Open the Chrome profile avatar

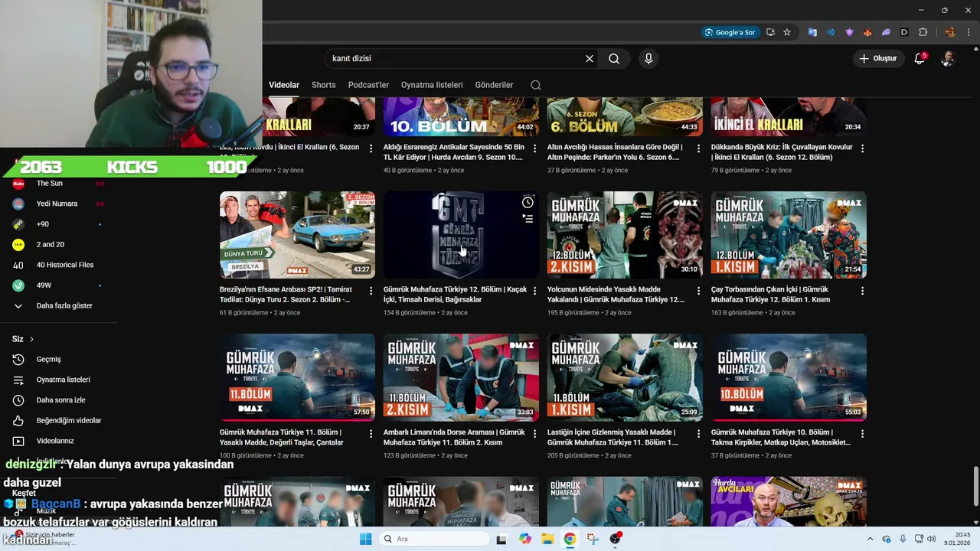[949, 32]
